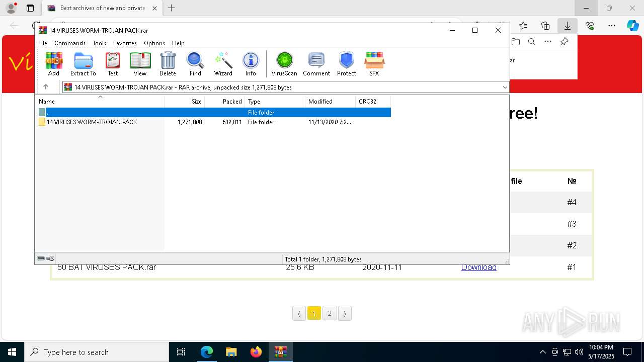Open File Explorer from the taskbar
The height and width of the screenshot is (362, 644).
(231, 352)
